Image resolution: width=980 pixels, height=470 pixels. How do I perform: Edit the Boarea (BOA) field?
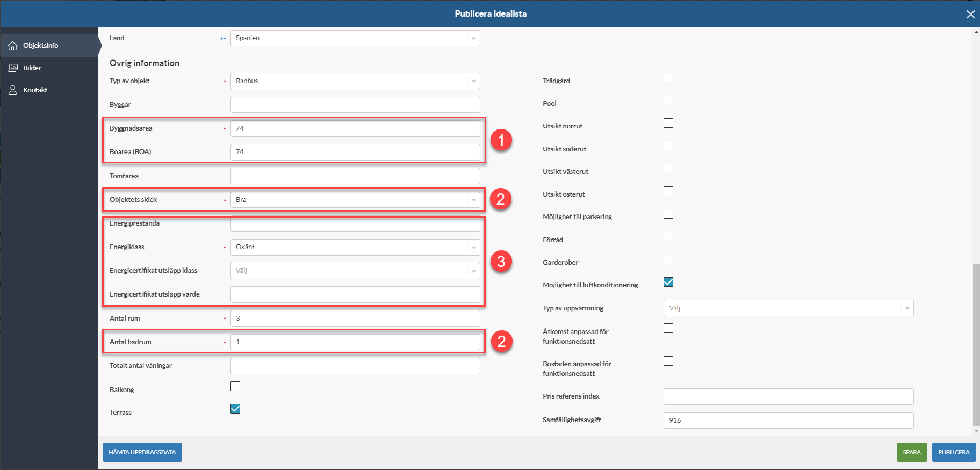point(355,152)
